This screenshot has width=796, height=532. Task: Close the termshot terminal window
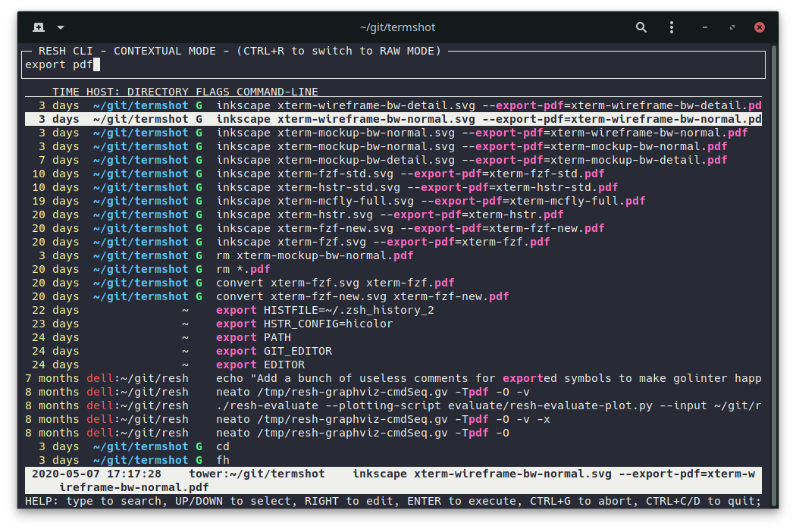[760, 27]
